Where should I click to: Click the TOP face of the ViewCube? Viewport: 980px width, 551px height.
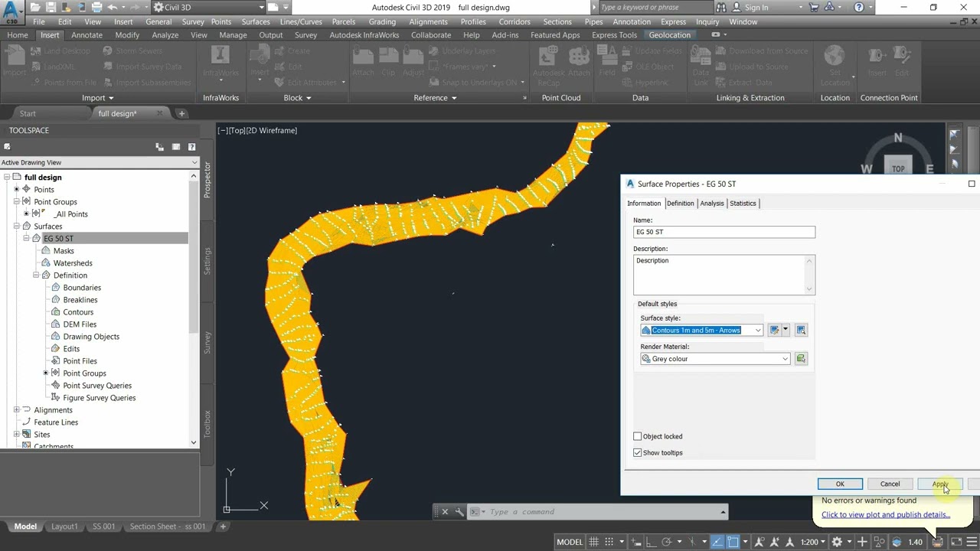(898, 168)
